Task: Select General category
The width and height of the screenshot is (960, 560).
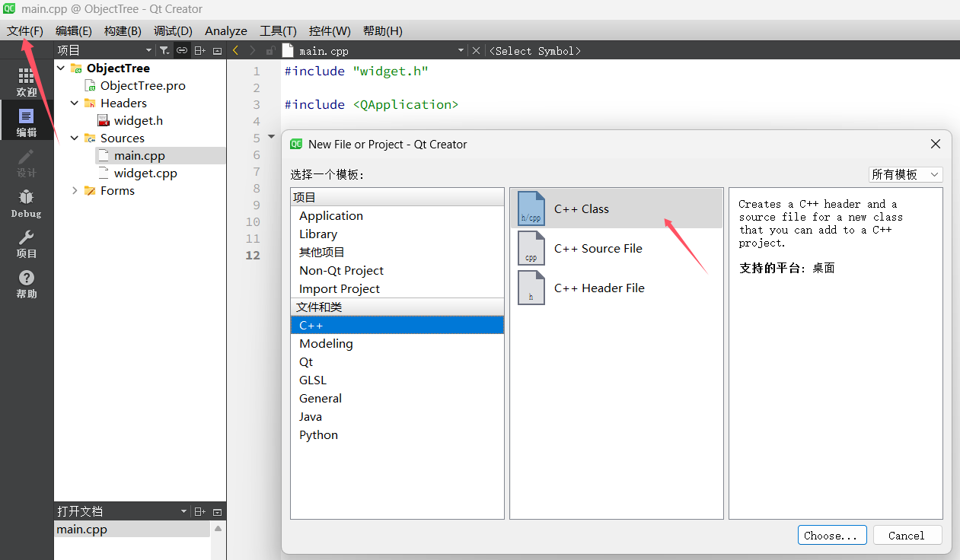Action: tap(397, 398)
